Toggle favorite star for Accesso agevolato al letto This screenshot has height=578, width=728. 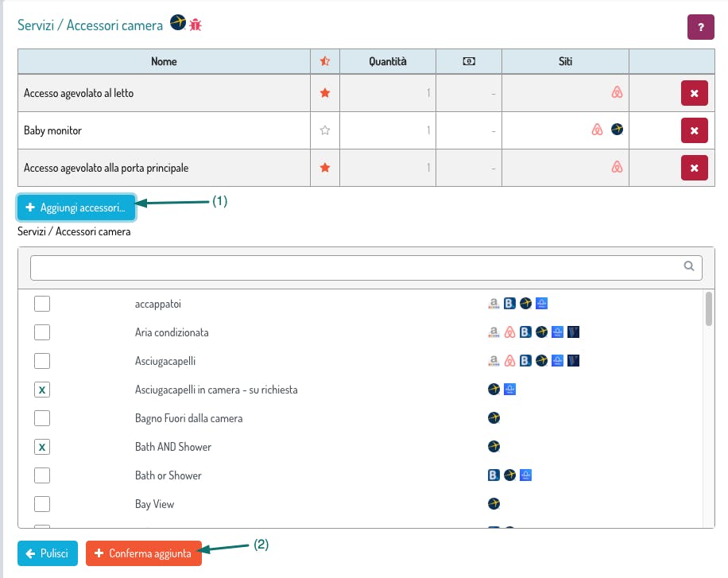325,93
